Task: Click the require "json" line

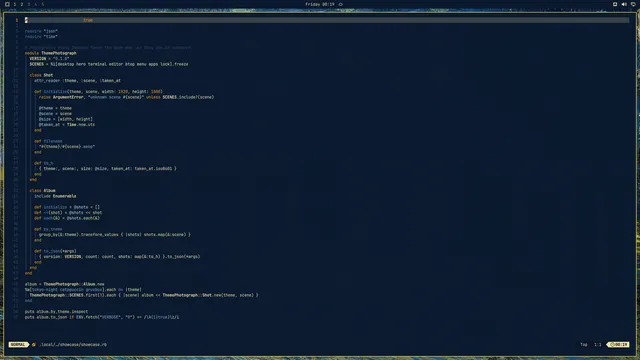Action: (41, 31)
